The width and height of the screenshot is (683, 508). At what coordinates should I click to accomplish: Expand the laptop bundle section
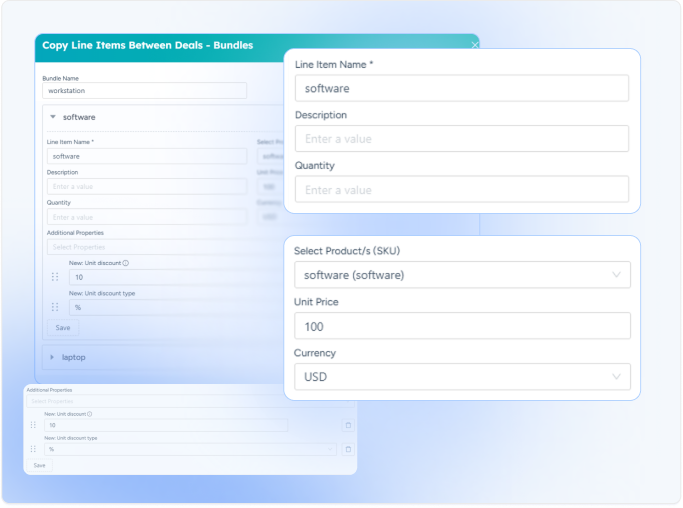click(53, 357)
